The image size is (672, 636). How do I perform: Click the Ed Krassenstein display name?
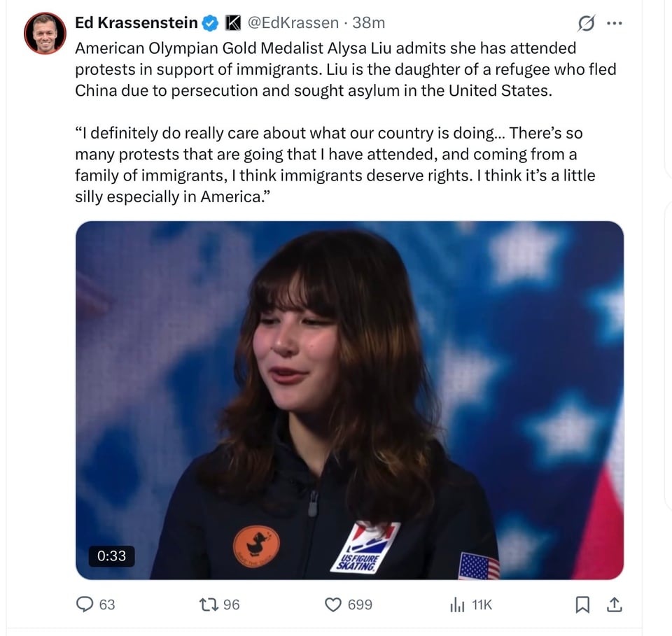[136, 23]
